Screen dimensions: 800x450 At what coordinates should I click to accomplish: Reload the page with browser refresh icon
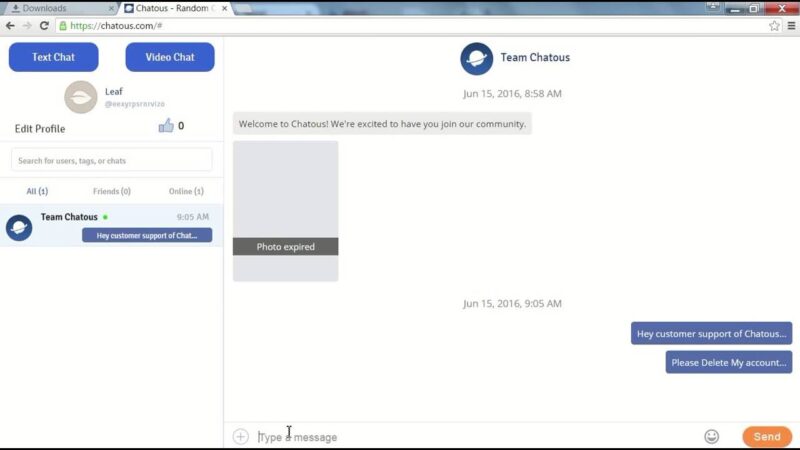click(44, 26)
